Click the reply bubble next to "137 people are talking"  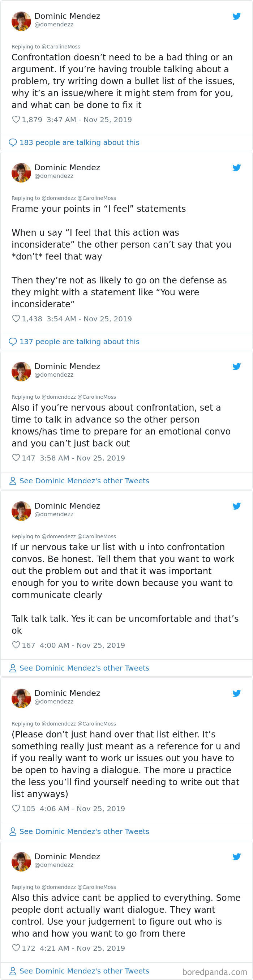pos(13,341)
